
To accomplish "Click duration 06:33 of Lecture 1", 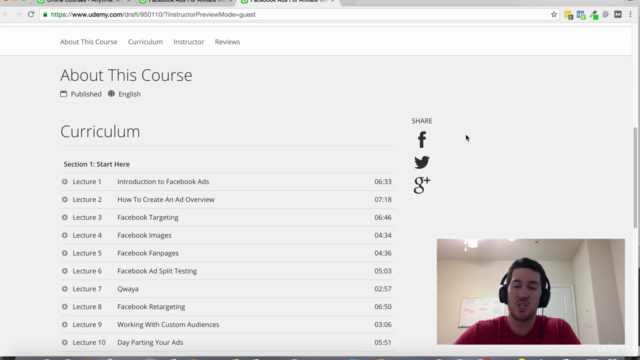I will click(383, 182).
